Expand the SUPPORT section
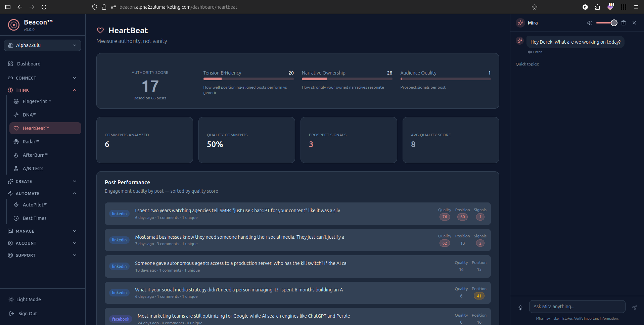The width and height of the screenshot is (644, 325). 42,255
